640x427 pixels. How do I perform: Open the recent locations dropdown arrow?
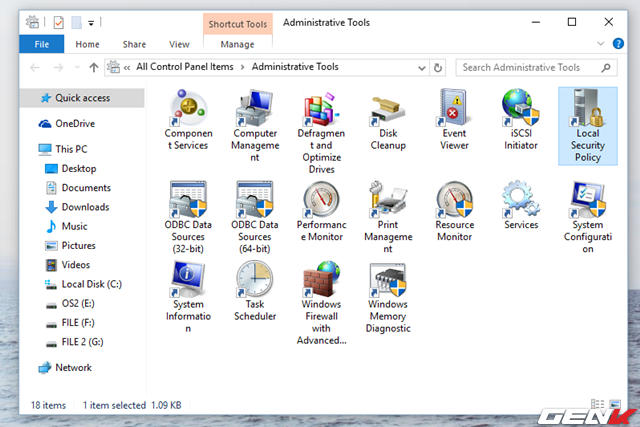[x=77, y=67]
